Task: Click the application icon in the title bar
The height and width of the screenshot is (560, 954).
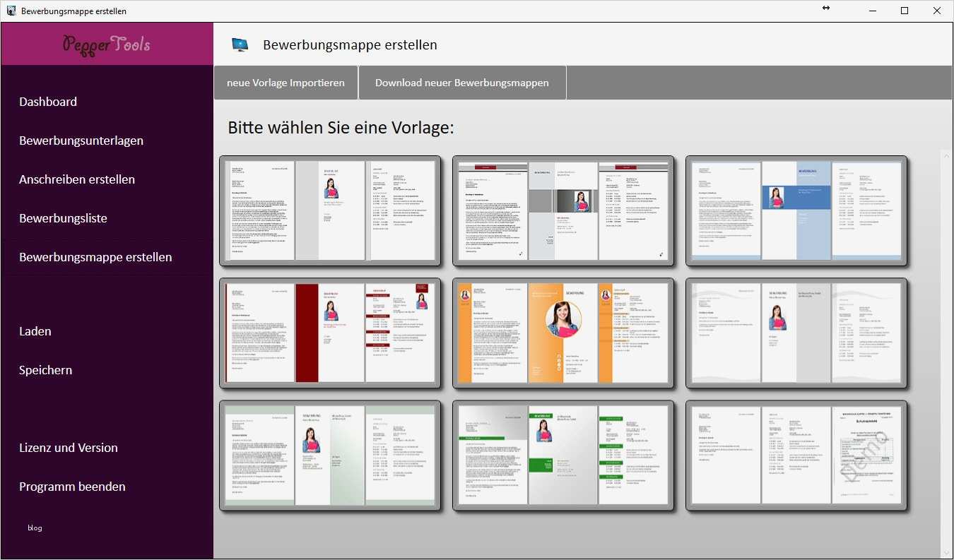Action: click(10, 11)
